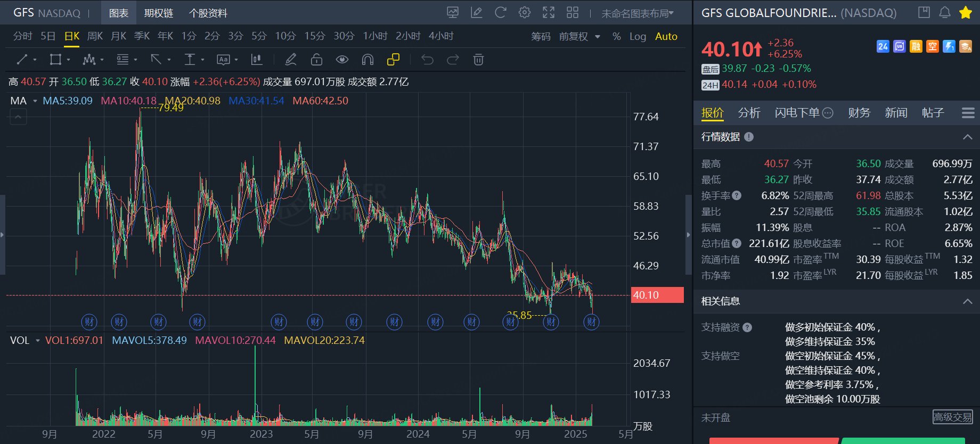Select the trend line drawing tool
This screenshot has width=980, height=444.
22,60
